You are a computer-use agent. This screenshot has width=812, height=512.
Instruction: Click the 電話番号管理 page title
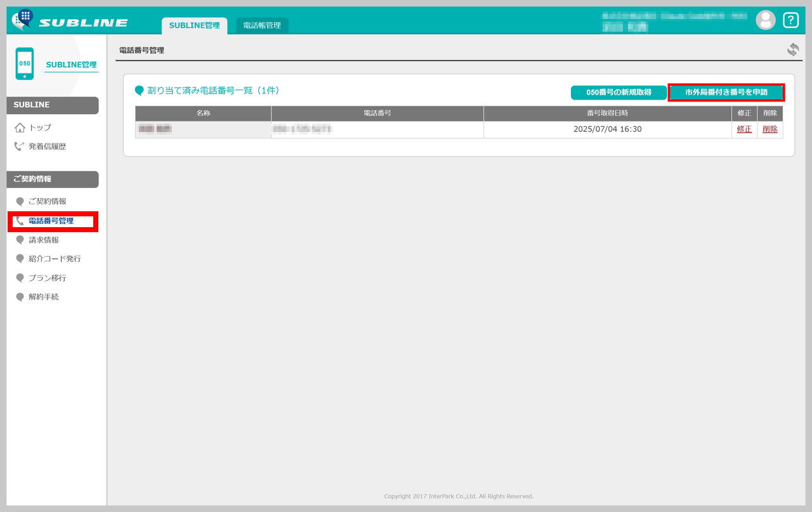click(141, 50)
